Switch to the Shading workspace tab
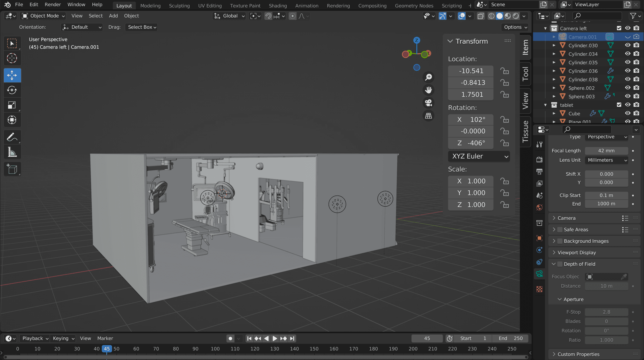This screenshot has height=360, width=644. [x=278, y=6]
